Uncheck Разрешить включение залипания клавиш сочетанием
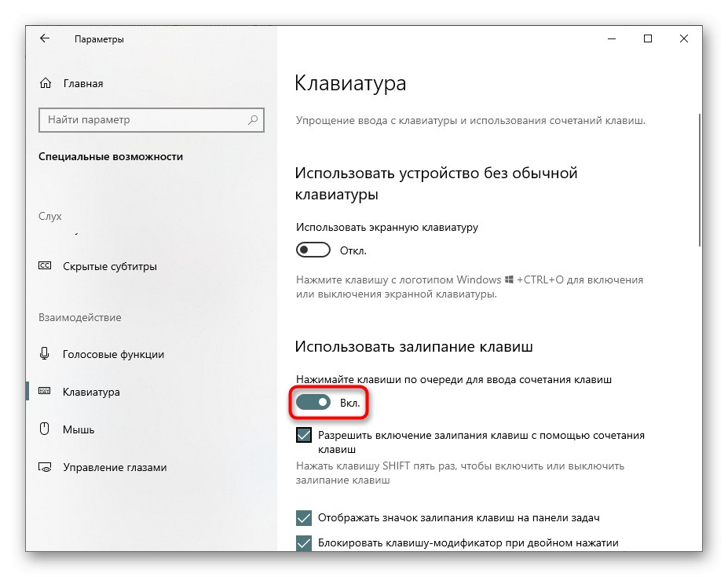This screenshot has width=728, height=577. (x=303, y=434)
